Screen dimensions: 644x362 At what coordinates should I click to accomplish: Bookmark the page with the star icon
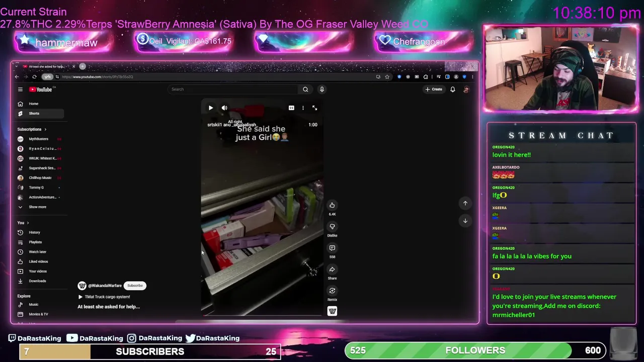click(x=387, y=77)
